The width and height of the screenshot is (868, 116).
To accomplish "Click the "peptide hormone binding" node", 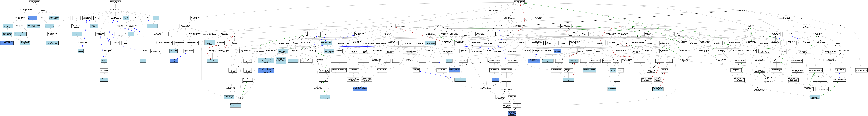I will 52,34.
